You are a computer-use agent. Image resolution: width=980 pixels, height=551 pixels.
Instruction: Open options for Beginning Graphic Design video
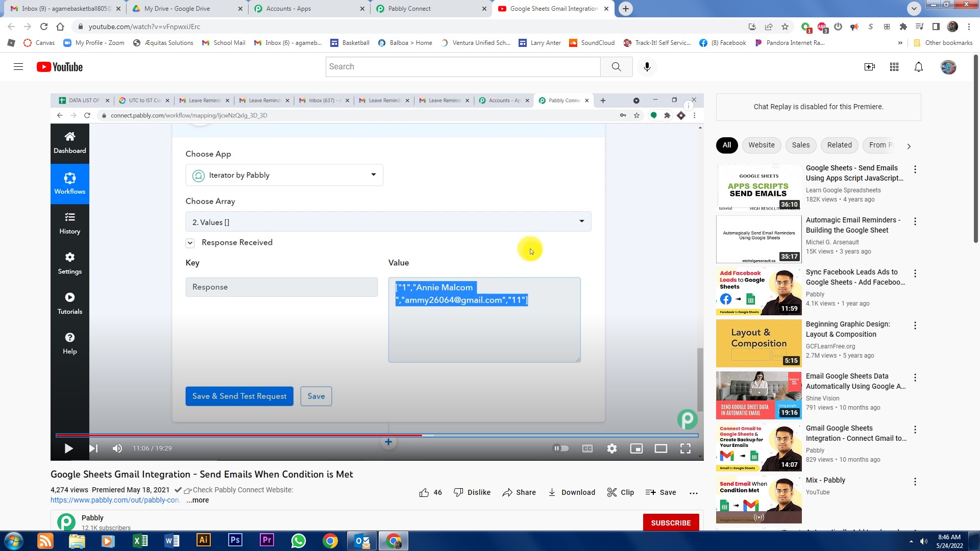click(915, 325)
